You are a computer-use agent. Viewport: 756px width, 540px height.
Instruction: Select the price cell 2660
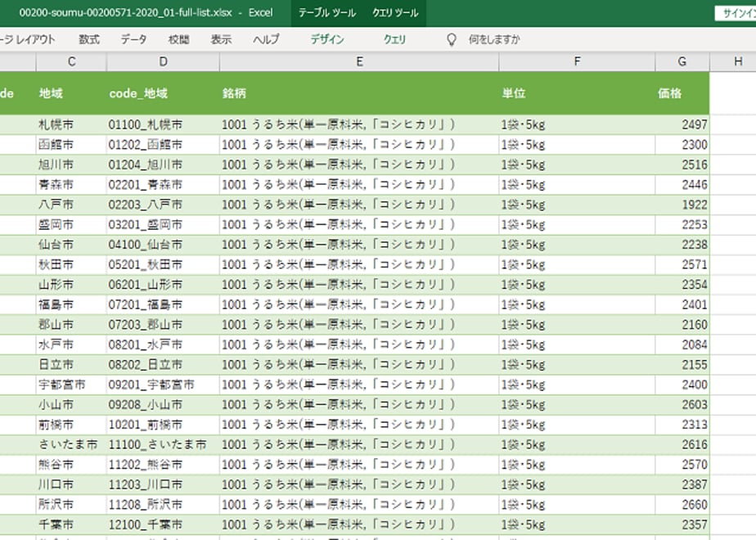click(x=682, y=505)
